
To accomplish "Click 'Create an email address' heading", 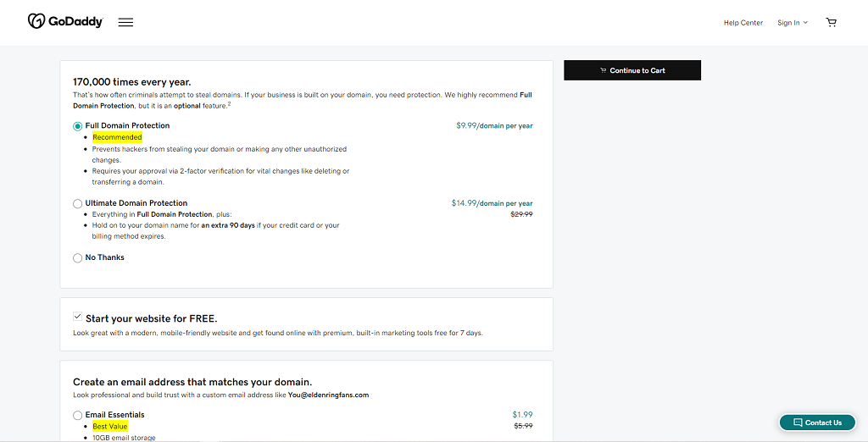I will (192, 382).
